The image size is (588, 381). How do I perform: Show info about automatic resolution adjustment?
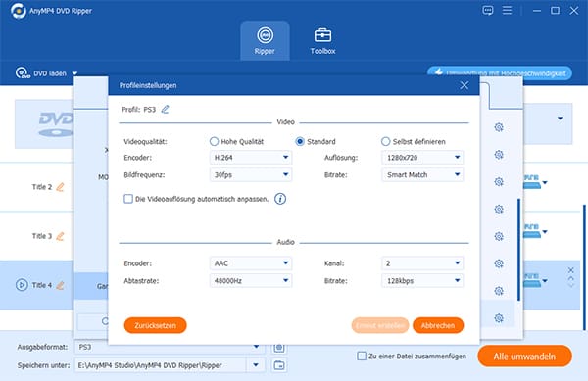pos(280,199)
